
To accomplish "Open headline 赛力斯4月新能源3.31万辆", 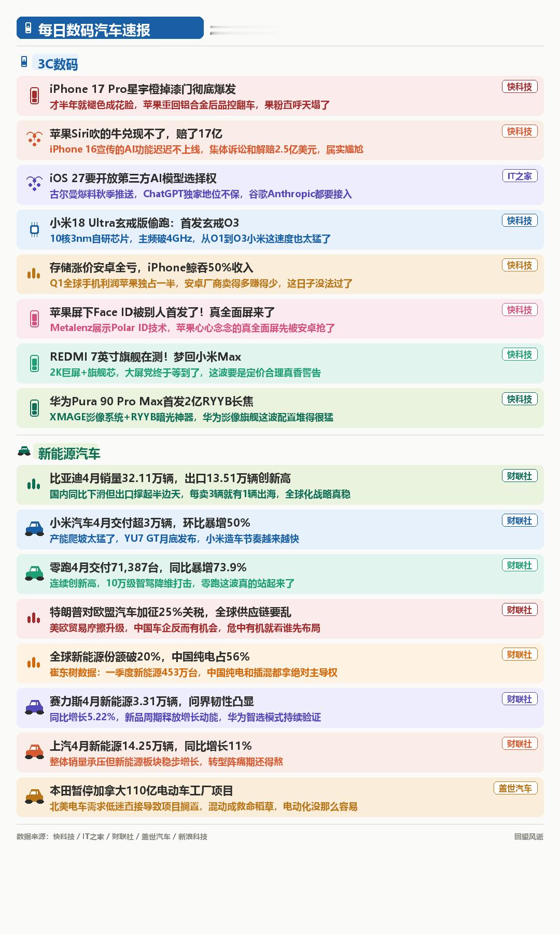I will point(152,701).
